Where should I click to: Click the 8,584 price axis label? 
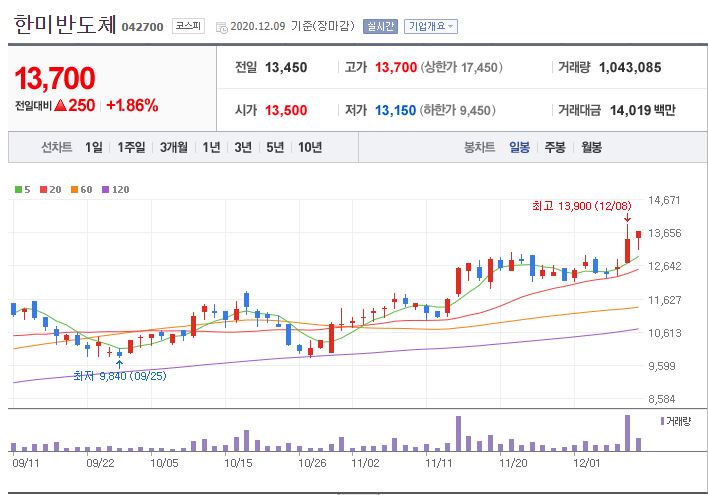pos(662,399)
